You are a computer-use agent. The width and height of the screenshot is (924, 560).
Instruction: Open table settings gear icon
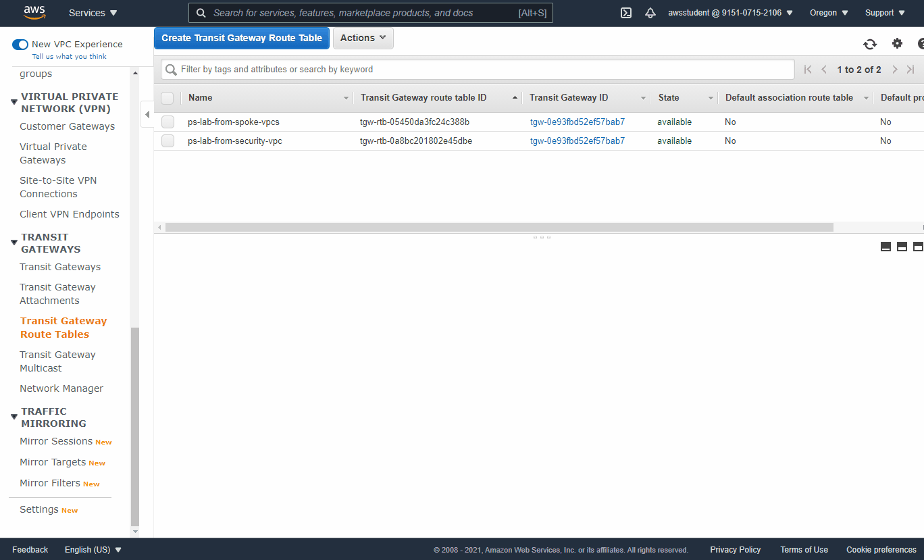coord(897,43)
